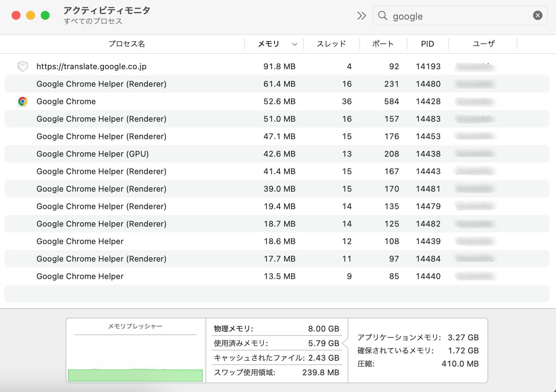This screenshot has height=392, width=556.
Task: Click the 物理メモリ 8.00 GB entry
Action: pyautogui.click(x=277, y=329)
